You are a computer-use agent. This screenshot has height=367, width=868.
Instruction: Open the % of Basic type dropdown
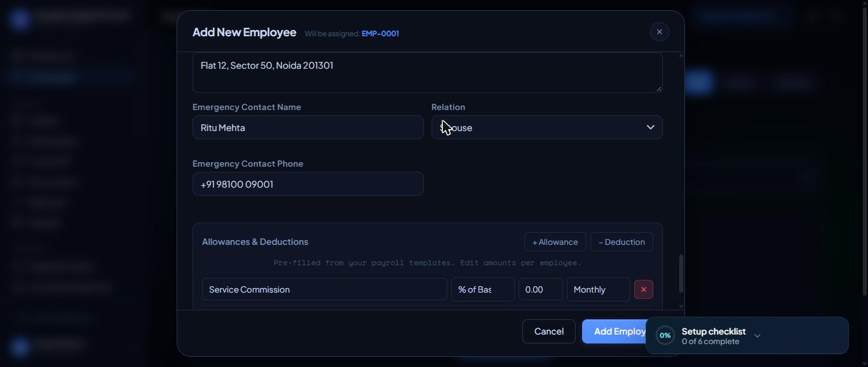coord(482,289)
